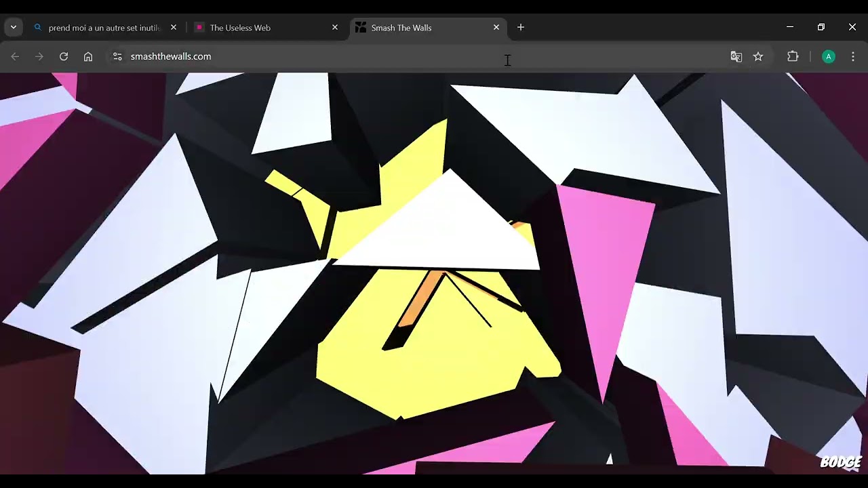
Task: Go forward to the next page
Action: pyautogui.click(x=39, y=57)
